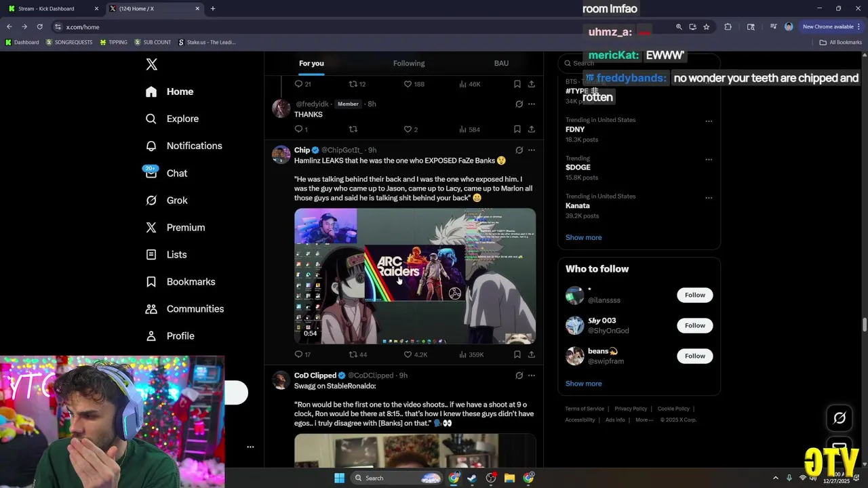Like fredyidk's THANKS post
This screenshot has width=868, height=488.
pos(411,129)
